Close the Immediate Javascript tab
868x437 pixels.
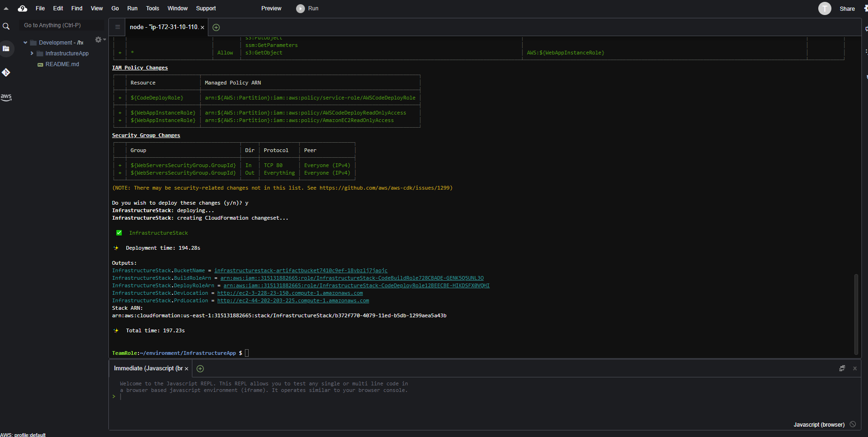click(186, 368)
